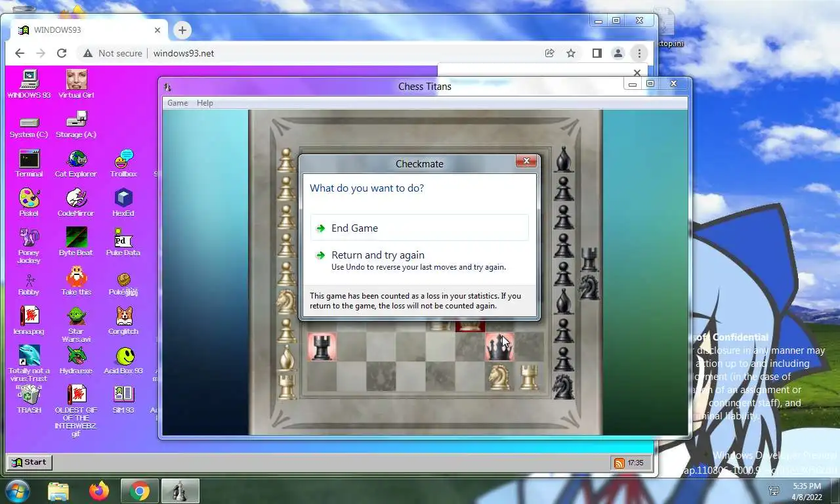Viewport: 840px width, 504px height.
Task: Open a new Chrome tab
Action: pyautogui.click(x=182, y=30)
